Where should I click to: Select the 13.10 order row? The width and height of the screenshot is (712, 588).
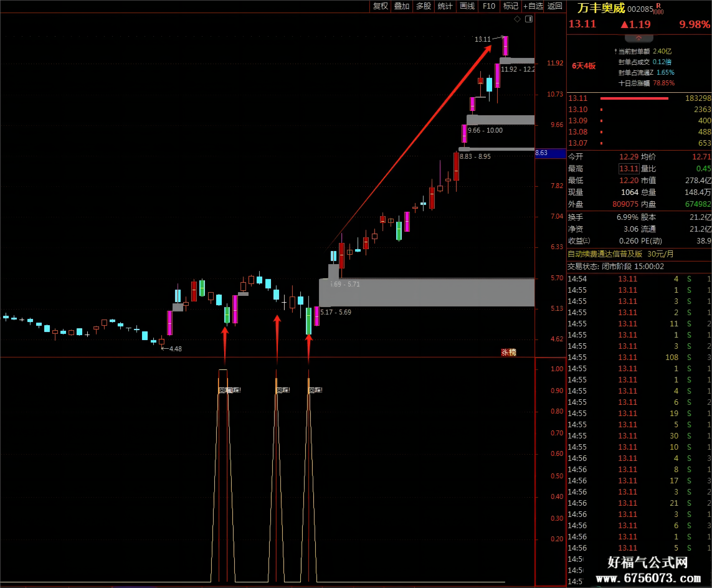639,110
